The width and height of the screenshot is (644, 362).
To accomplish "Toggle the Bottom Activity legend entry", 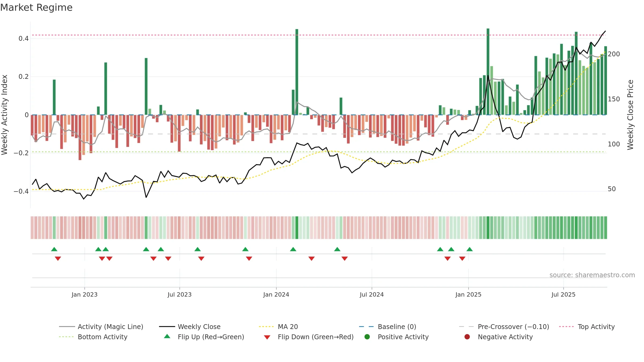I will tap(93, 337).
